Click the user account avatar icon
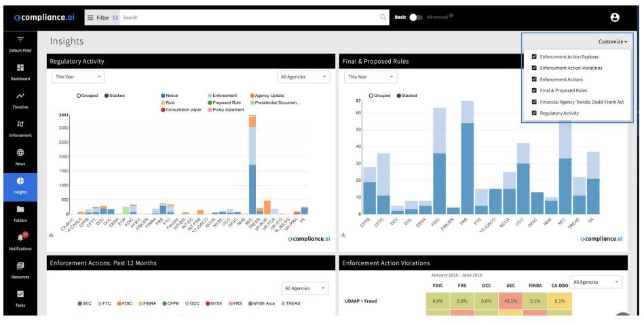Image resolution: width=644 pixels, height=323 pixels. (614, 17)
